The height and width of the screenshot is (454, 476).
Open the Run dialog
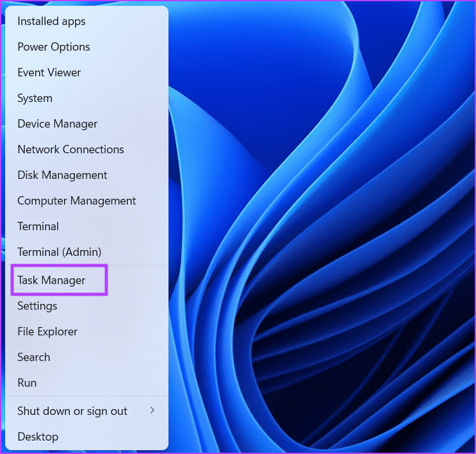27,383
